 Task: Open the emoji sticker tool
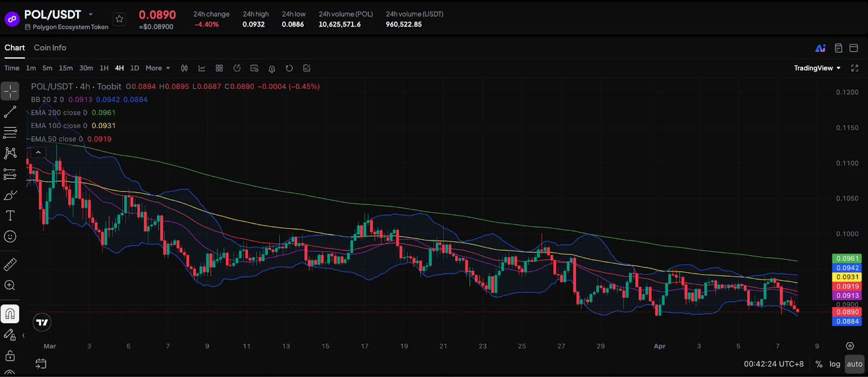[10, 237]
